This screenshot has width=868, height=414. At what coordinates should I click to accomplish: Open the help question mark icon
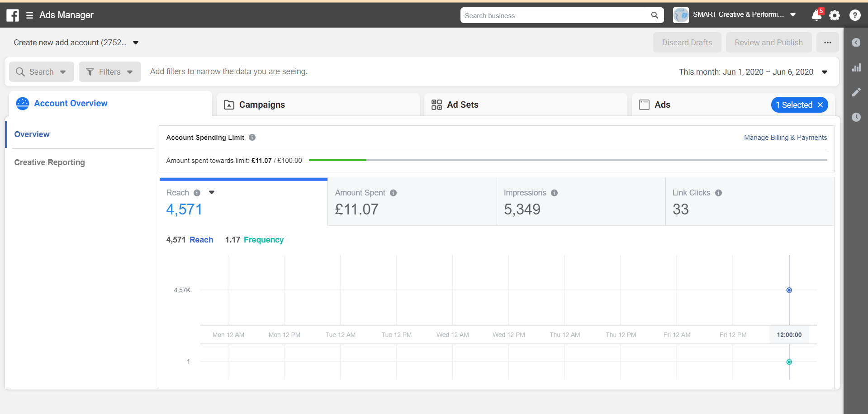point(855,15)
